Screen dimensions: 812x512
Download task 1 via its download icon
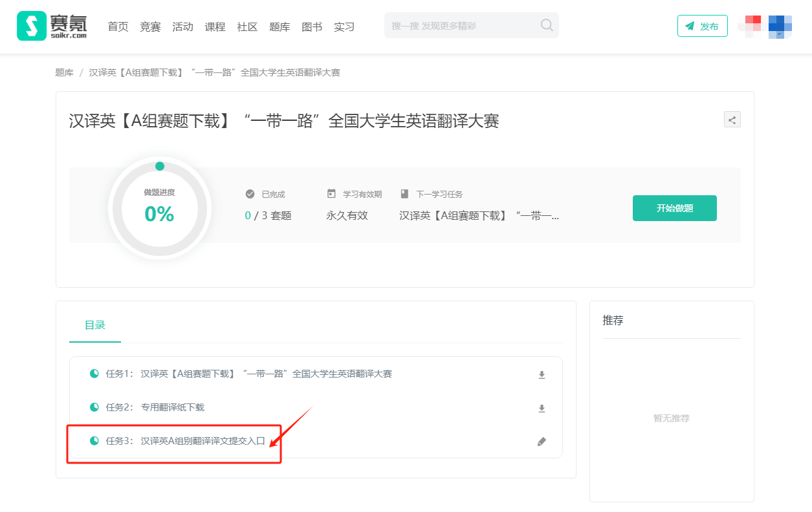tap(542, 375)
